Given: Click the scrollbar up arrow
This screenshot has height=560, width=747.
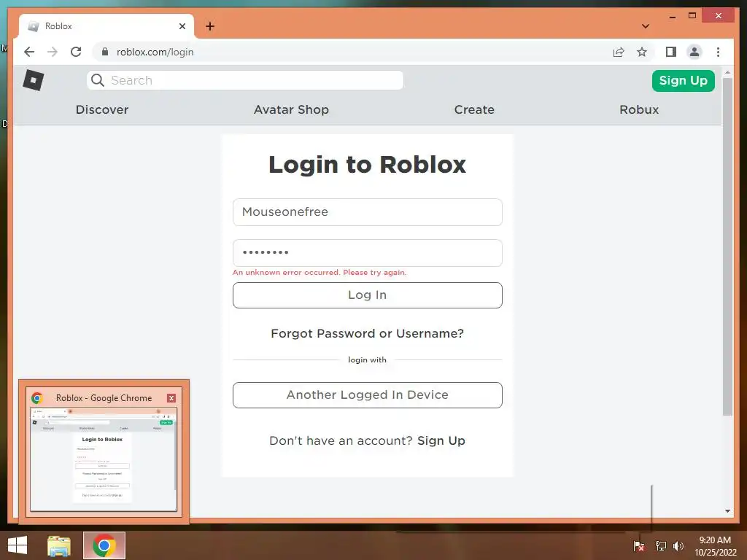Looking at the screenshot, I should click(727, 72).
